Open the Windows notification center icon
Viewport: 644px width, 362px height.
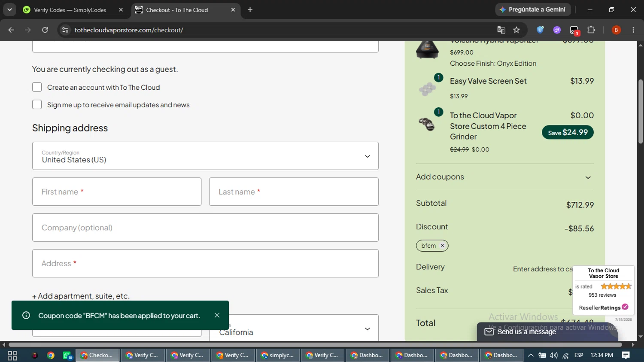[626, 356]
